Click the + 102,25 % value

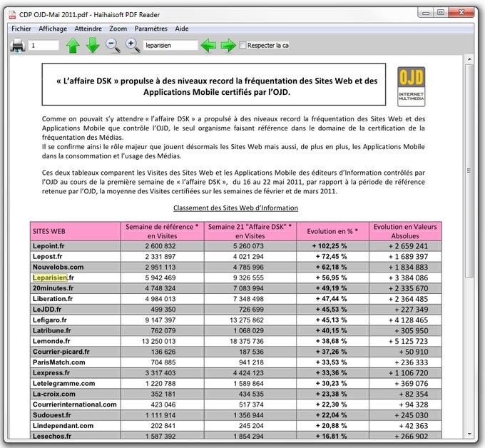click(x=330, y=246)
